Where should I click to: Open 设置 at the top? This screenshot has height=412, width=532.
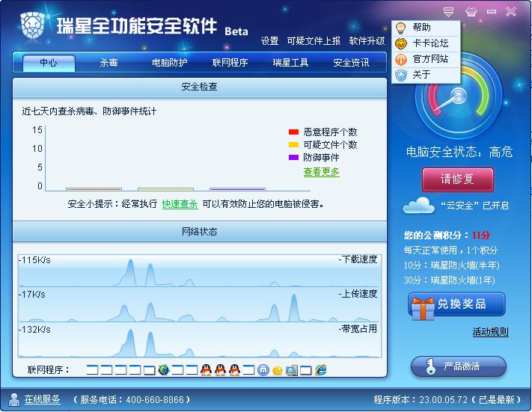pos(269,41)
